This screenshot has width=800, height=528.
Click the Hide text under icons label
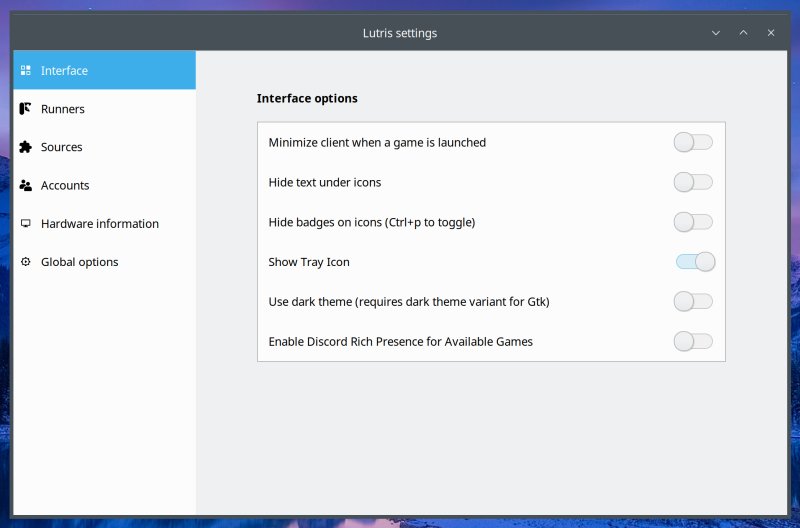[x=324, y=182]
